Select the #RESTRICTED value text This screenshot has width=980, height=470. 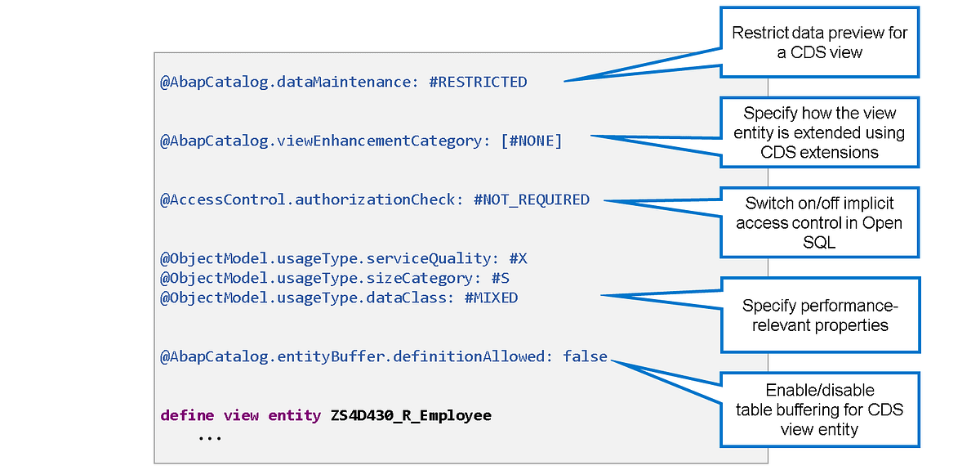pyautogui.click(x=478, y=82)
